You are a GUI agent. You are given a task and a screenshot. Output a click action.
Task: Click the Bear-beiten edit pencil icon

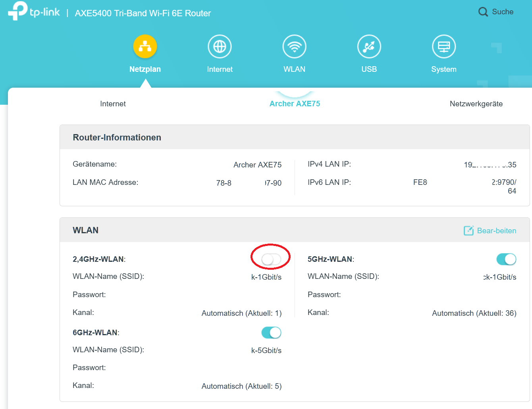[x=468, y=230]
